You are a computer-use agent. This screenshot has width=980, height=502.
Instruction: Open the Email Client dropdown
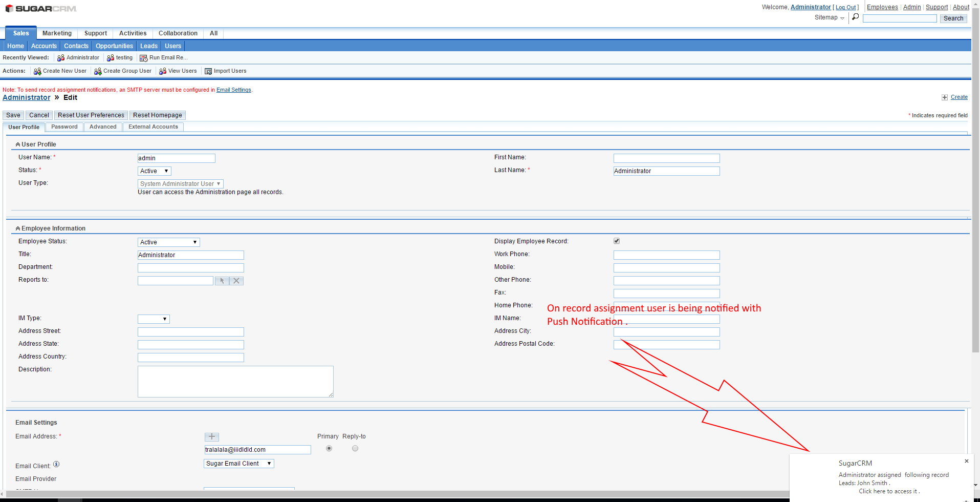pyautogui.click(x=238, y=464)
